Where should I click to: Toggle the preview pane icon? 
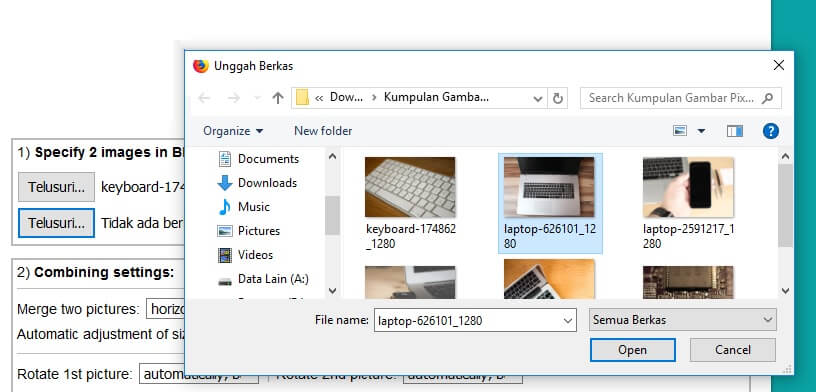735,131
